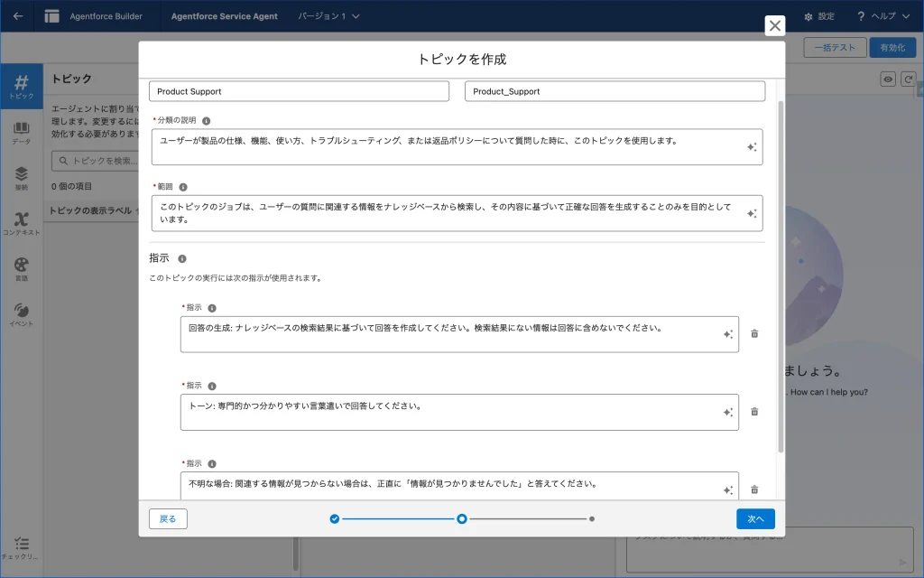Open the 言語 sidebar panel
Viewport: 924px width, 578px height.
click(22, 269)
